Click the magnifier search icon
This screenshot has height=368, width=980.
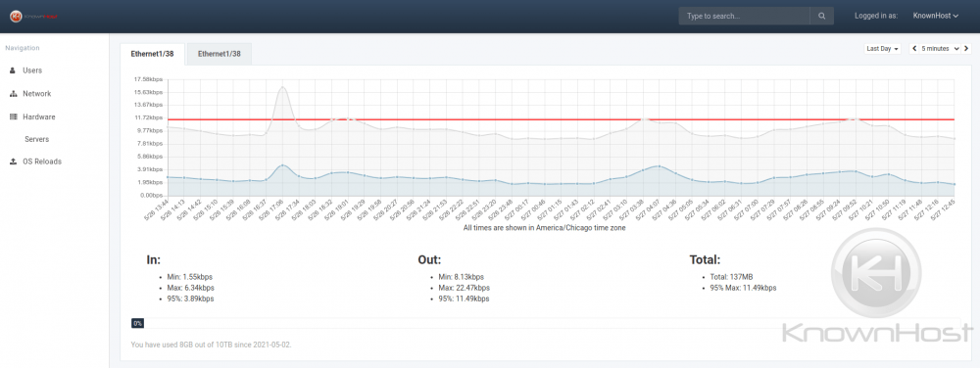coord(822,17)
